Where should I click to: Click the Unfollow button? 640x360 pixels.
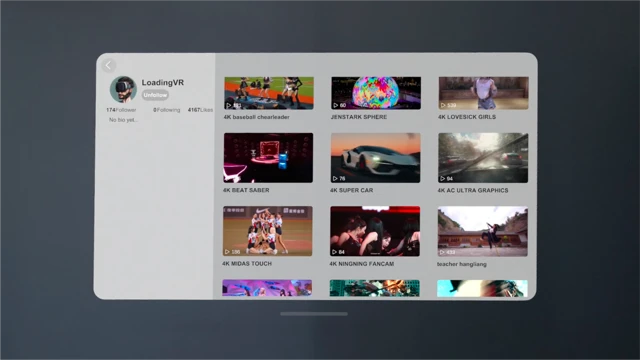click(x=155, y=95)
